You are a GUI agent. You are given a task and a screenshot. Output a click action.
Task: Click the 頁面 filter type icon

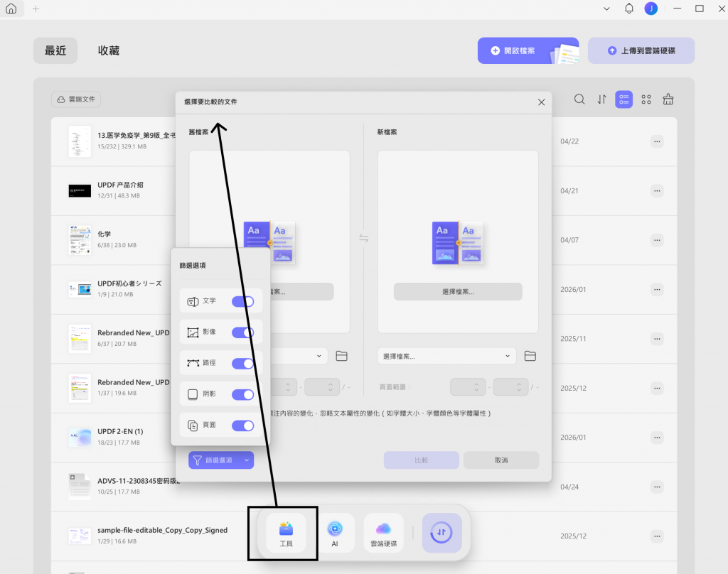193,425
